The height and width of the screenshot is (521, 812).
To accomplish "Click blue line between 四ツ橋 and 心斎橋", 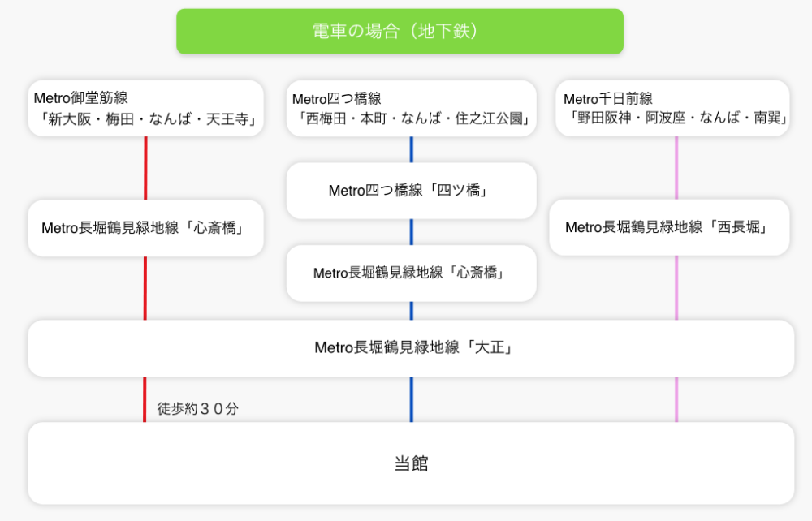I will point(411,232).
